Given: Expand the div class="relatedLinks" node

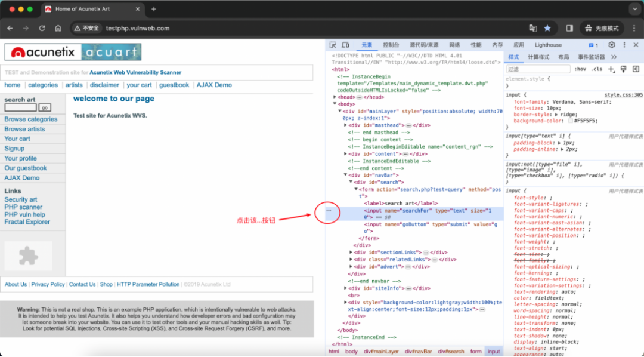Looking at the screenshot, I should 351,260.
